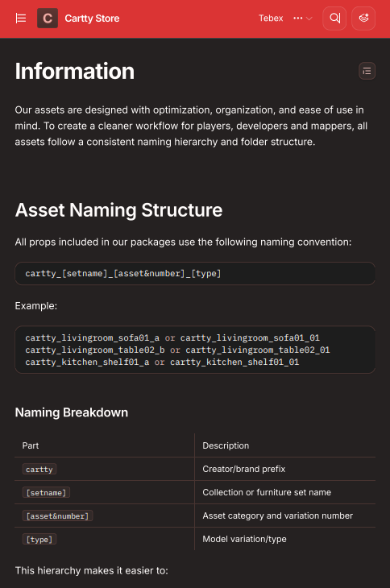390x588 pixels.
Task: Select the [asset&number] code tag in table
Action: pyautogui.click(x=57, y=516)
